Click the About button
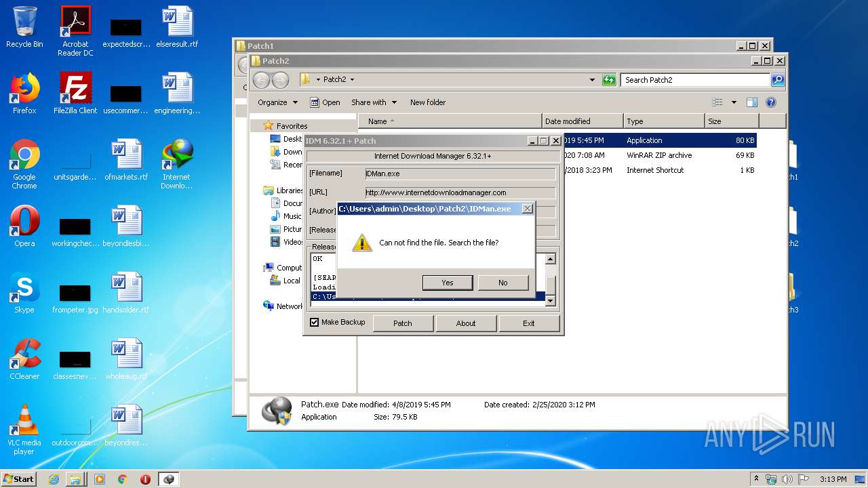868x488 pixels. [x=466, y=323]
